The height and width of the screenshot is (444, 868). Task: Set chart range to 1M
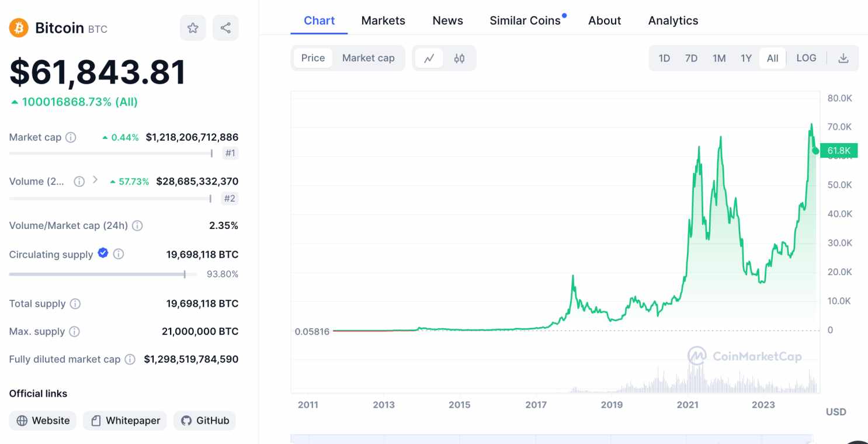[x=719, y=58]
